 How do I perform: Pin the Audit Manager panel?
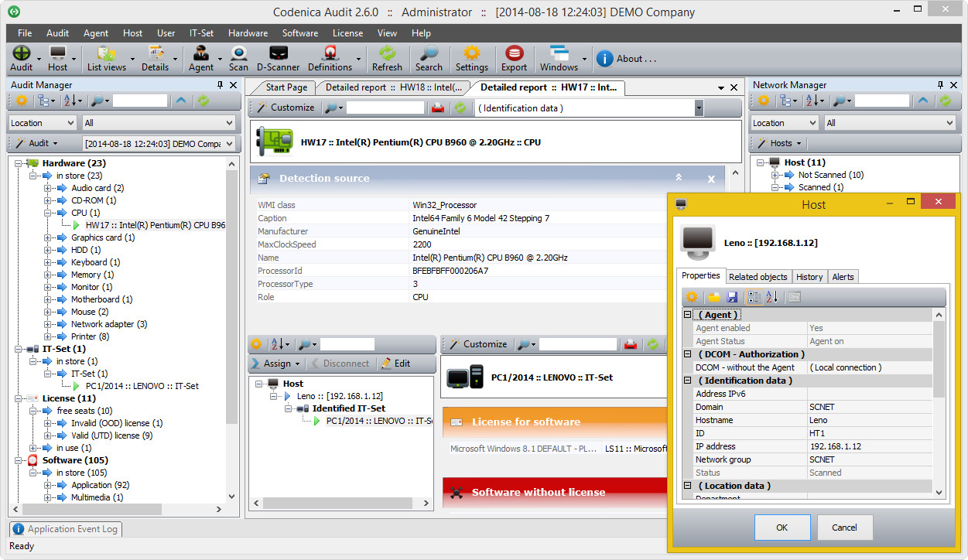point(221,85)
